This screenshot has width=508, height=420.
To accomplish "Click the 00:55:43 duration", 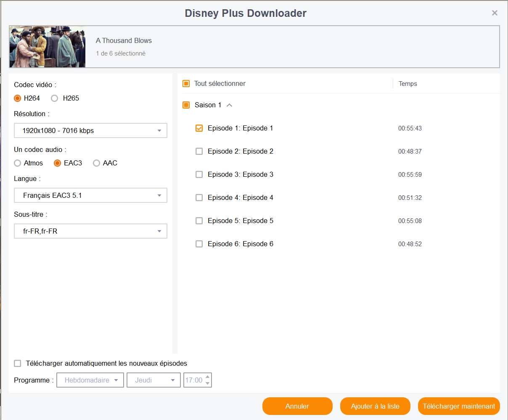I will [x=410, y=128].
